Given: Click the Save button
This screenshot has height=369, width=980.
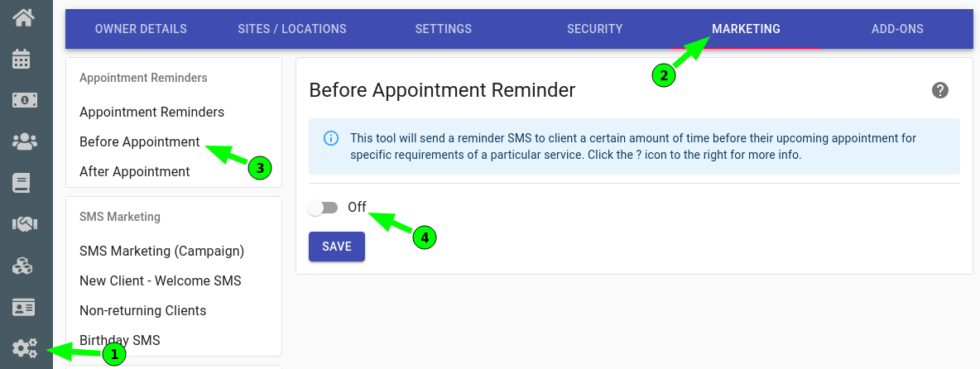Looking at the screenshot, I should point(337,246).
